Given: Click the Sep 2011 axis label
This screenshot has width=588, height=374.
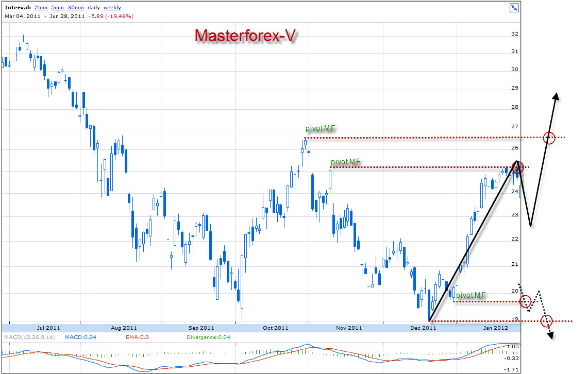Looking at the screenshot, I should point(201,328).
